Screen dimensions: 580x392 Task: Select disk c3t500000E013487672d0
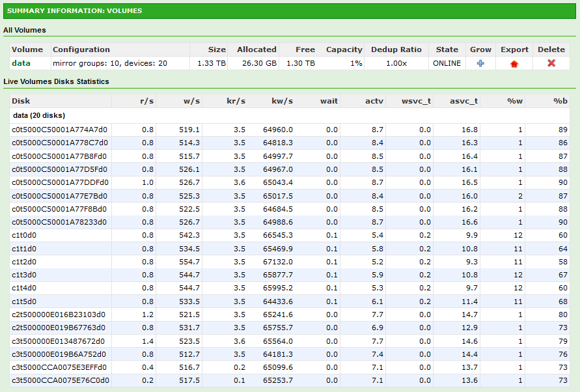pyautogui.click(x=58, y=341)
